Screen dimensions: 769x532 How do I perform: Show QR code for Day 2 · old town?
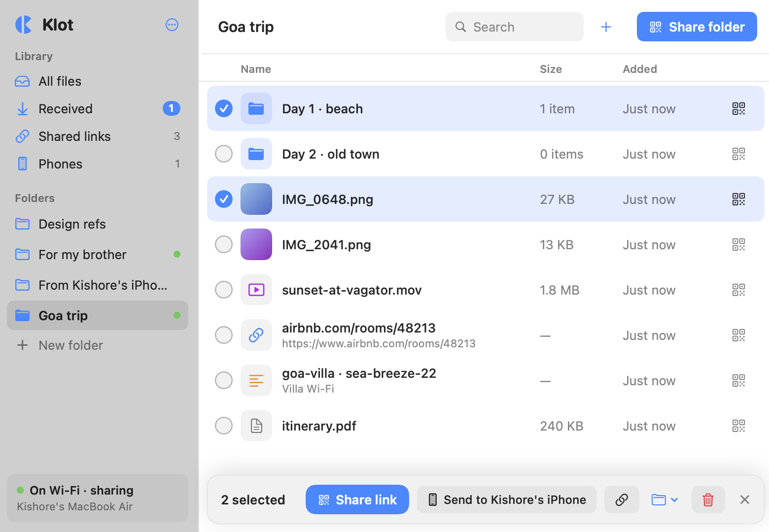coord(738,154)
